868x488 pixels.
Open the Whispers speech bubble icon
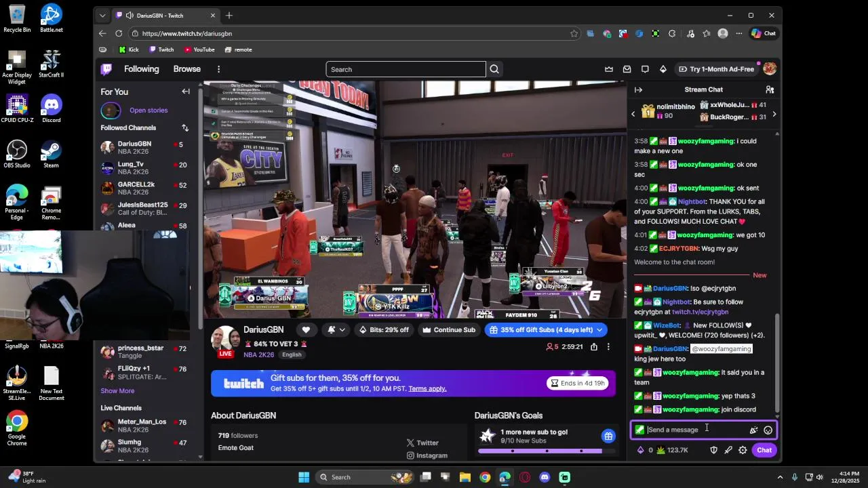click(x=645, y=69)
